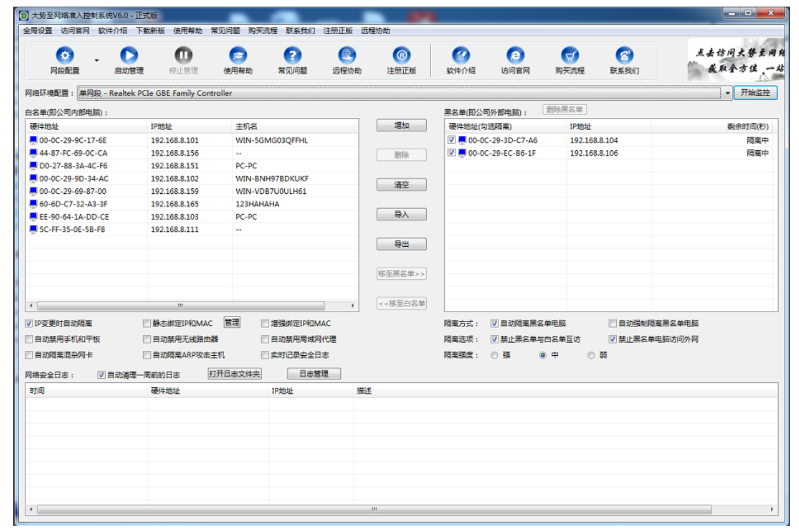Select 强 isolation strength radio button
799x532 pixels.
point(494,356)
